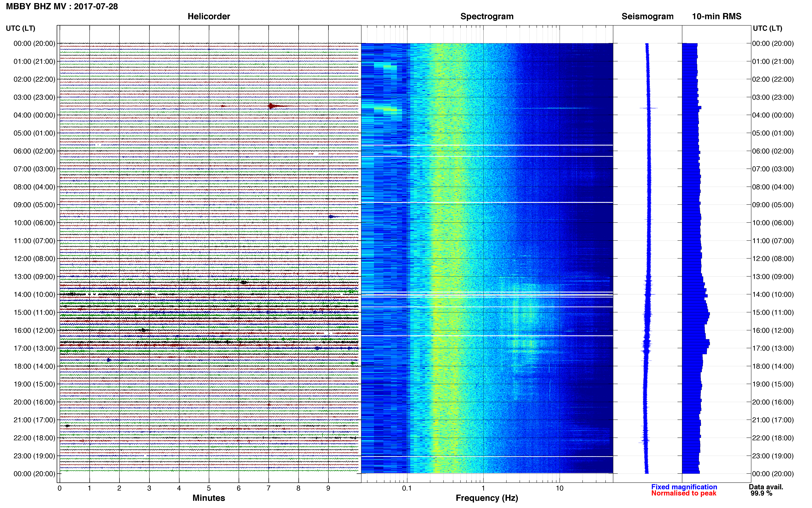Image resolution: width=812 pixels, height=508 pixels.
Task: Click '11:00 (07:00)' on the left time axis
Action: coord(34,241)
